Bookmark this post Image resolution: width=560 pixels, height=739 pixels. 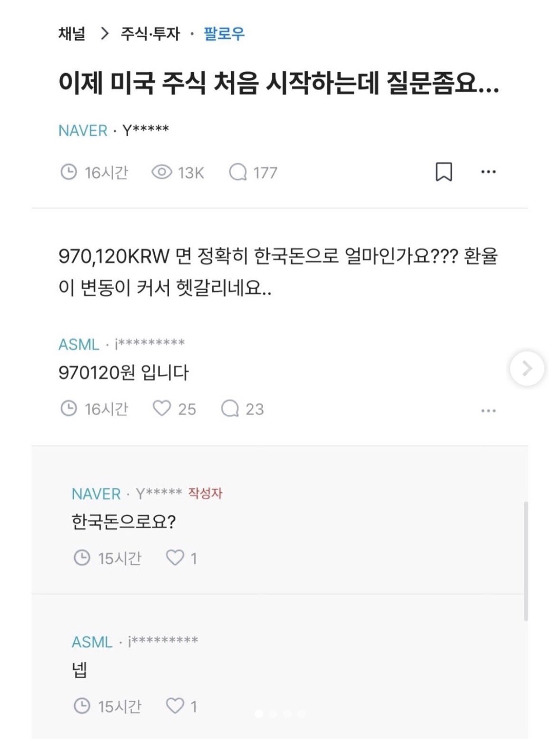point(444,172)
